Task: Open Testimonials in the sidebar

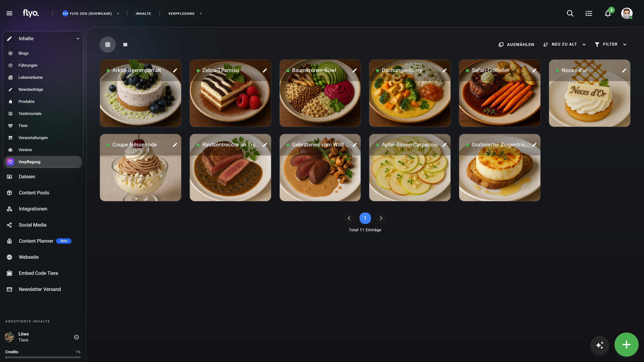Action: click(43, 113)
